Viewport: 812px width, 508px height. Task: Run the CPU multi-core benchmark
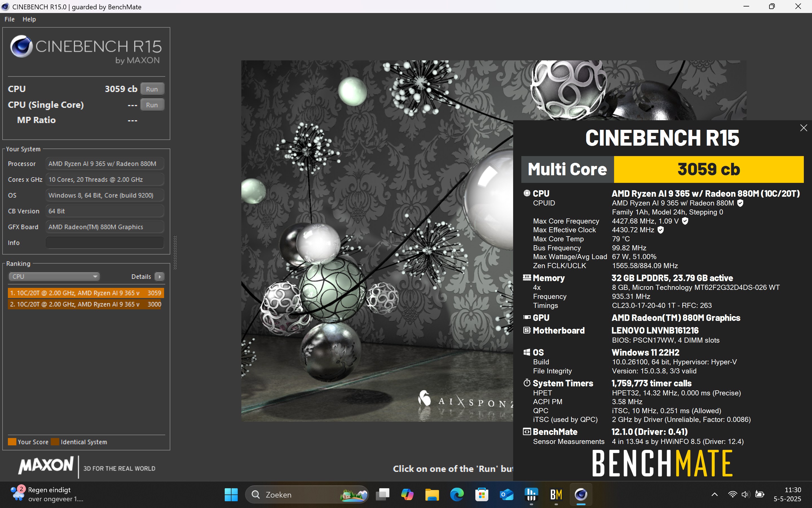152,89
